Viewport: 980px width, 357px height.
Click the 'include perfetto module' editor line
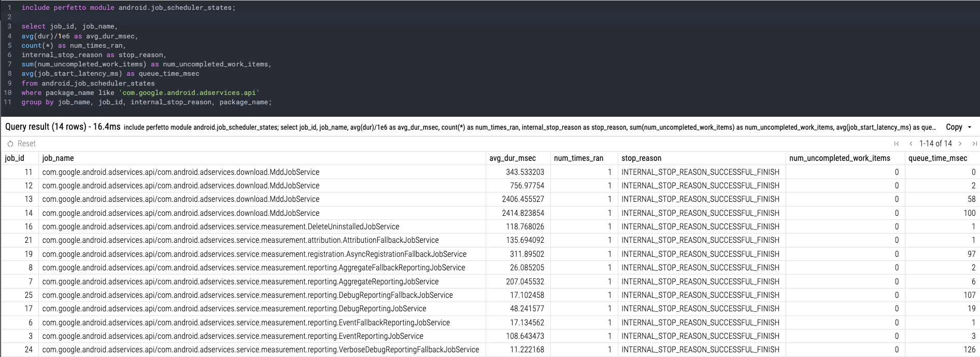coord(128,8)
